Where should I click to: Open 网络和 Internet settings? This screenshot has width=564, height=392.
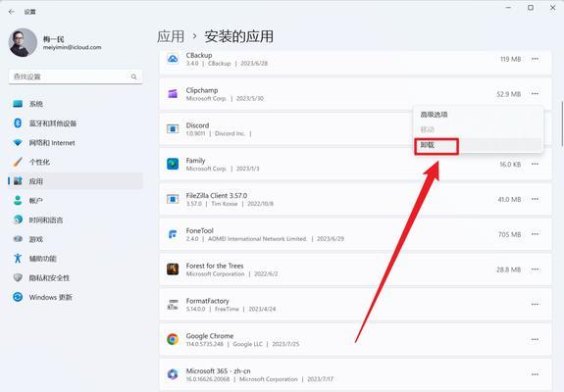(76, 143)
